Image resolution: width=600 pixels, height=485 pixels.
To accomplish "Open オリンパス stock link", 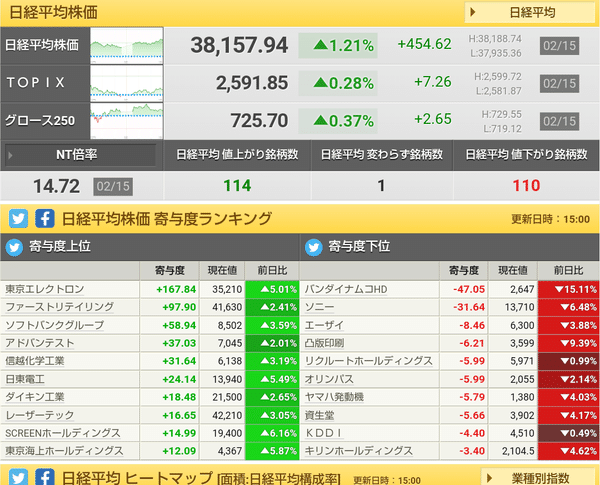I will pos(329,379).
